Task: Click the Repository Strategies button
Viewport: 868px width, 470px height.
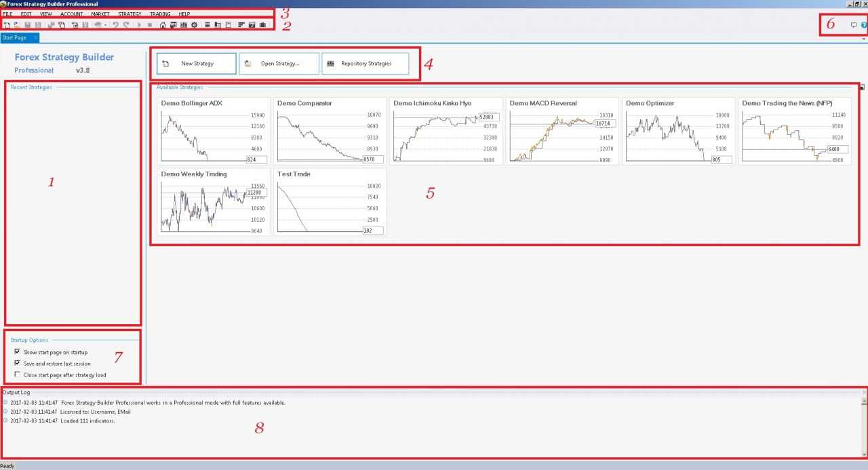Action: tap(366, 64)
